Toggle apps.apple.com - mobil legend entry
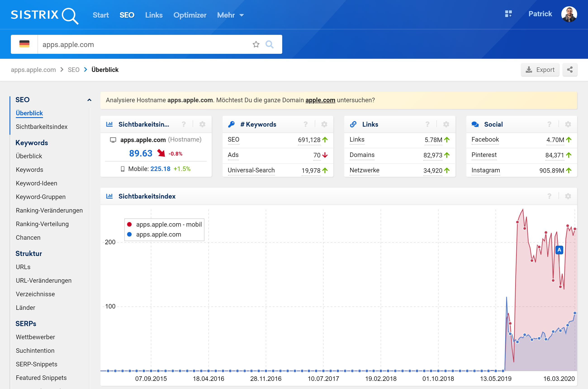Screen dimensions: 588x389 tap(164, 224)
